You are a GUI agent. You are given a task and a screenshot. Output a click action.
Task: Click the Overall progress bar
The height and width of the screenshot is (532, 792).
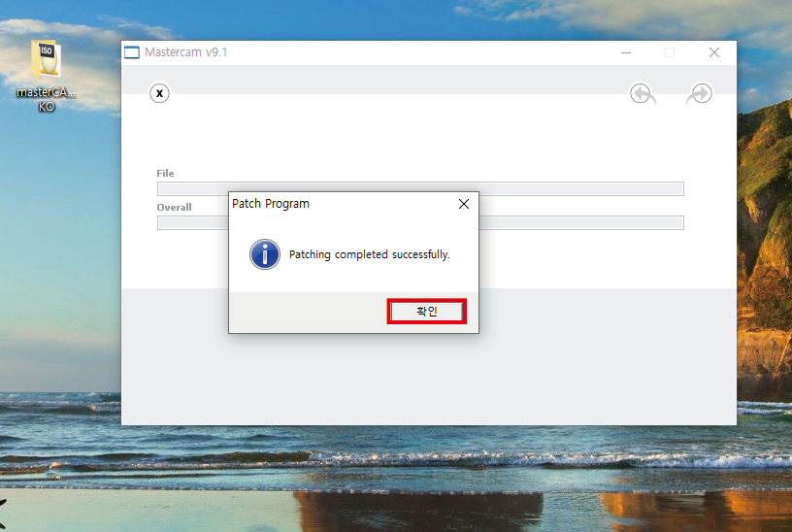tap(420, 223)
